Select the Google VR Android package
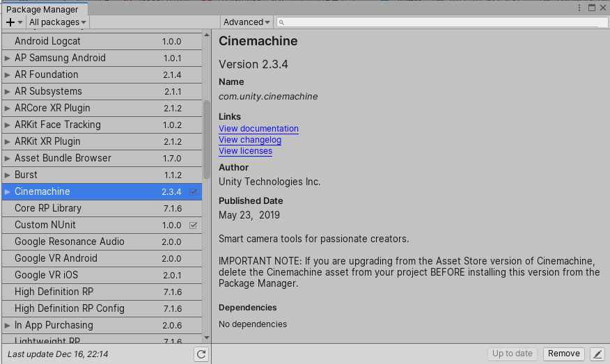 click(x=102, y=259)
